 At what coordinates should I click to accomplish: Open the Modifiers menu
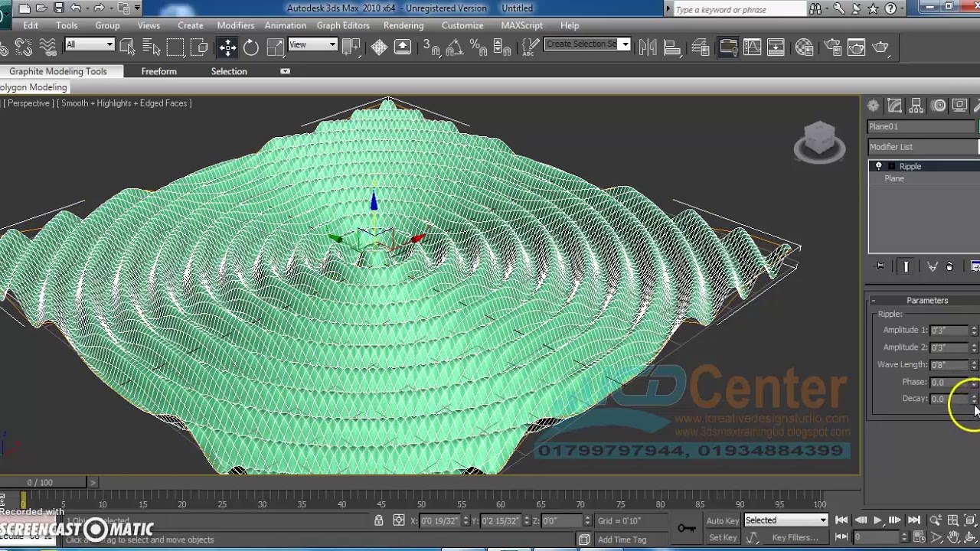point(236,25)
